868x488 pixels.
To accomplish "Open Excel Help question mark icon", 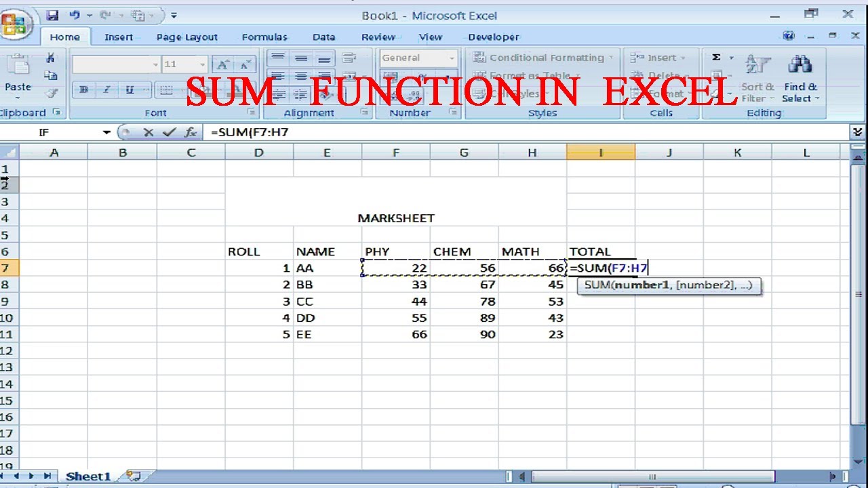I will click(x=789, y=36).
